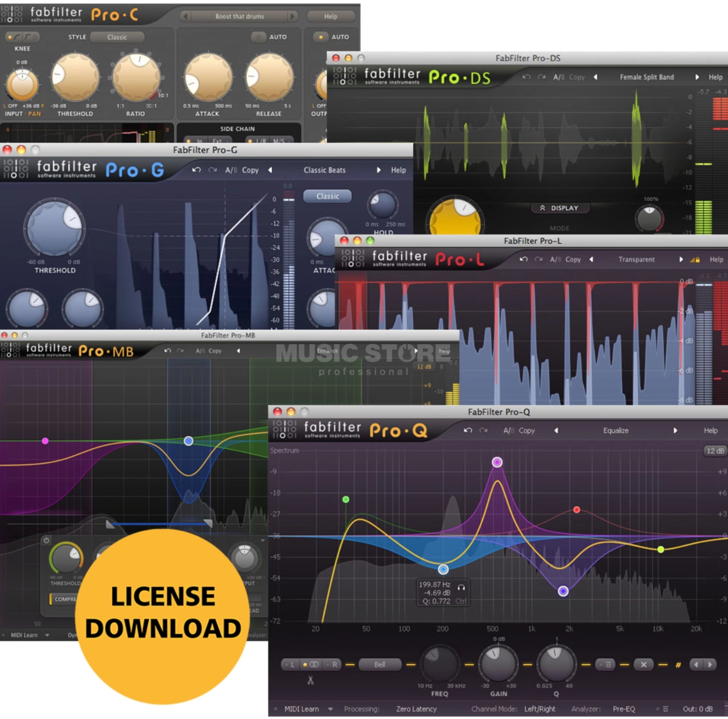Click the redo arrow in Pro-L
728x719 pixels.
tap(539, 259)
